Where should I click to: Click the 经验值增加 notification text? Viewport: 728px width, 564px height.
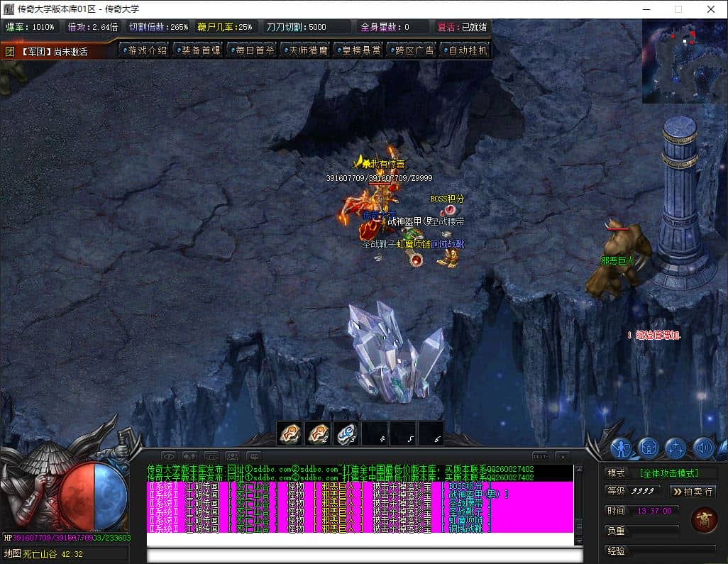tap(654, 335)
